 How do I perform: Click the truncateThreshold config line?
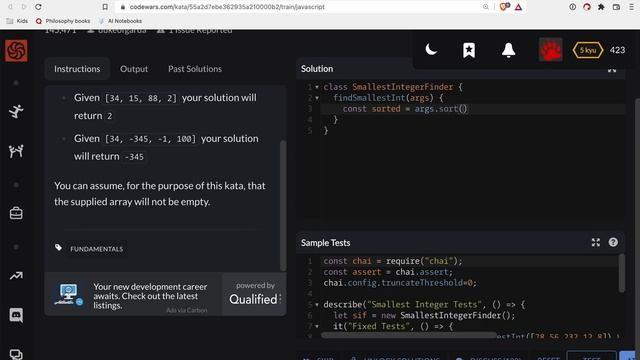400,283
